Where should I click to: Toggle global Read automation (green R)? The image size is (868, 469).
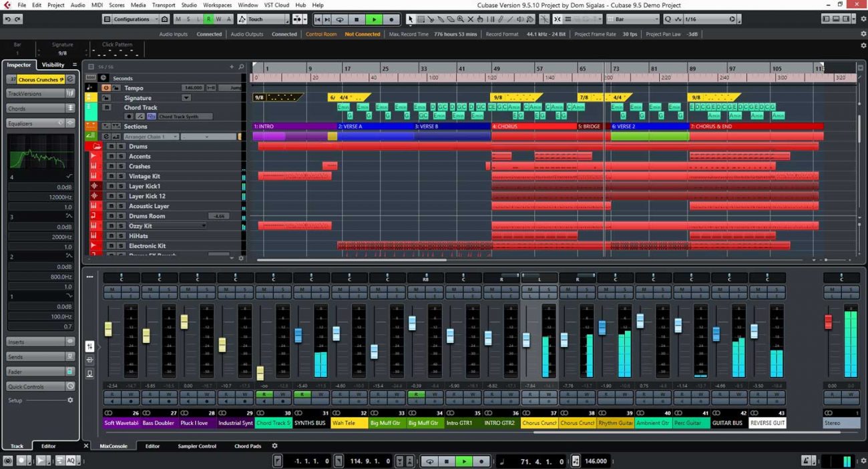[209, 19]
